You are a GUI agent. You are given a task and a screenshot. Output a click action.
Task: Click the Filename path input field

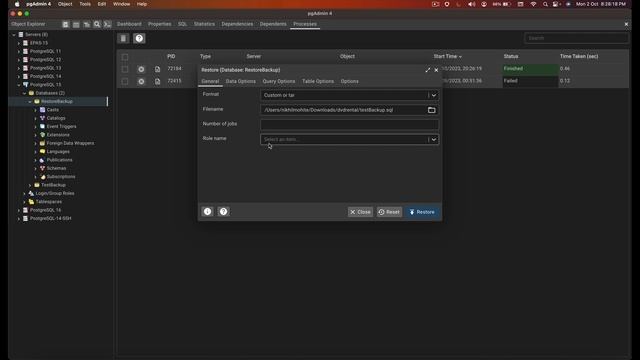(x=343, y=110)
